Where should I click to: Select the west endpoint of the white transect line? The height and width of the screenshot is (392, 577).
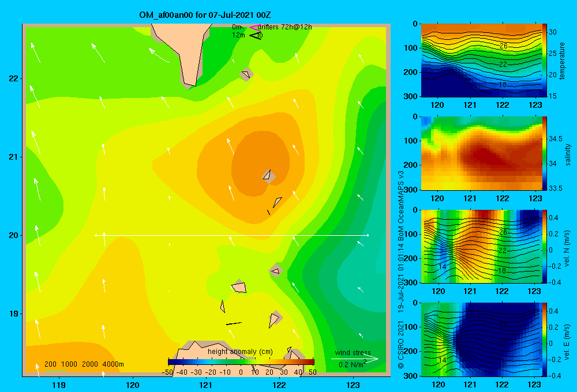coord(96,235)
